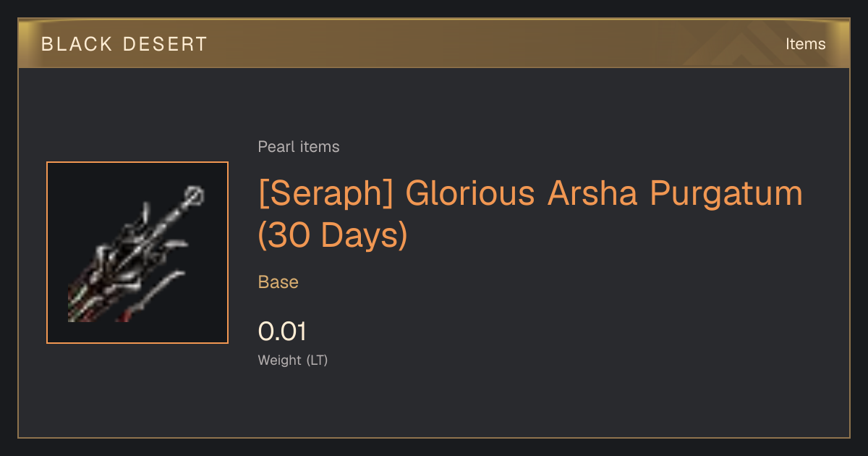Click the chain handle tip of the sword icon

(194, 195)
